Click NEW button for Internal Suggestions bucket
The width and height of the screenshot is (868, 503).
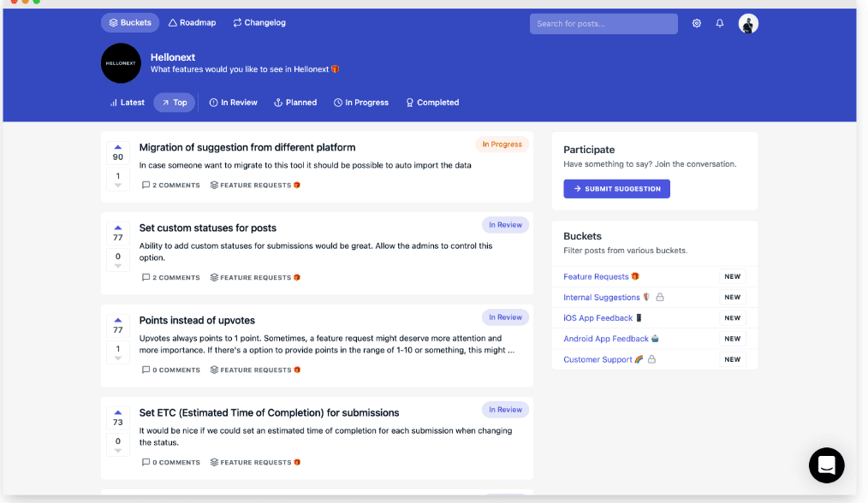point(733,297)
